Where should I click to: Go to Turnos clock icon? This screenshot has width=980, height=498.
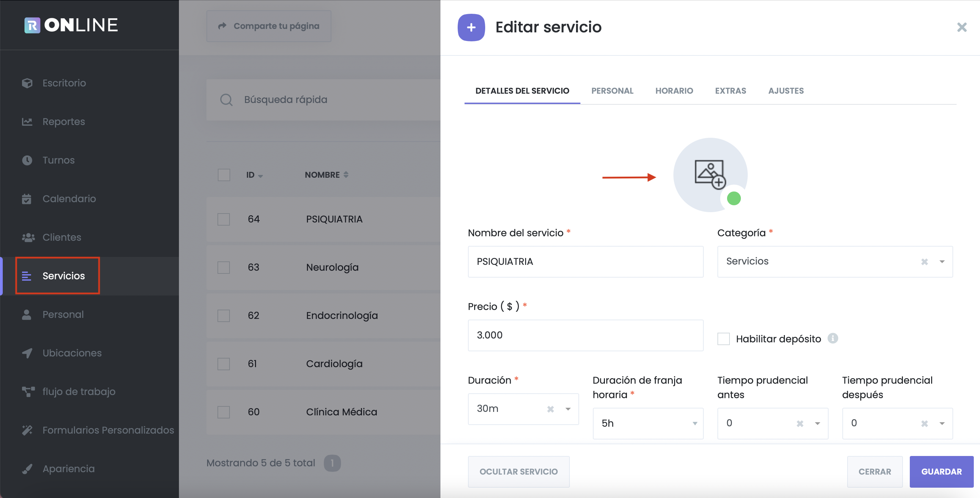click(27, 160)
